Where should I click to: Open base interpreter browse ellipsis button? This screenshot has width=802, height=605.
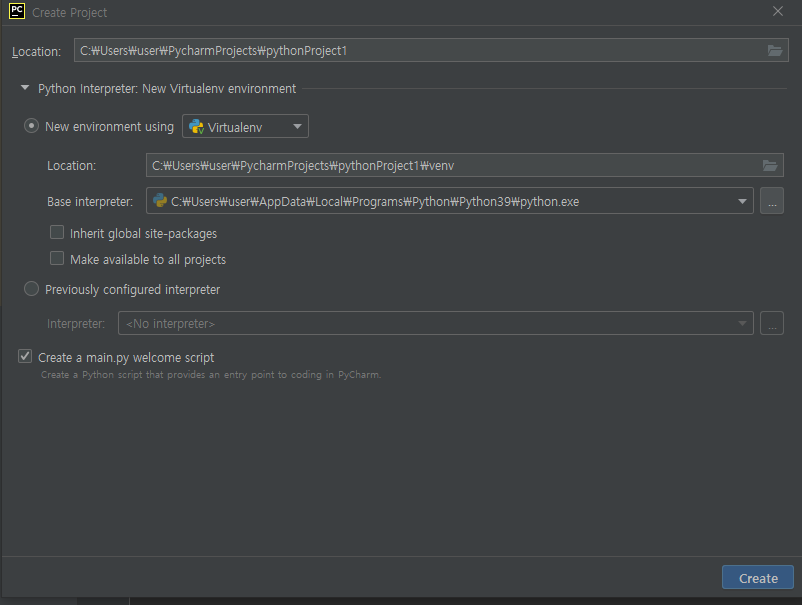772,201
